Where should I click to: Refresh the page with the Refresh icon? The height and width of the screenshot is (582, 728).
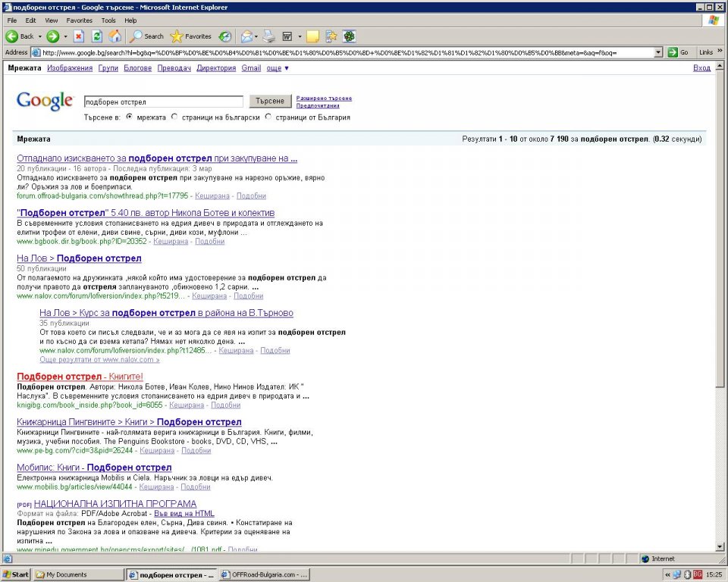point(97,36)
